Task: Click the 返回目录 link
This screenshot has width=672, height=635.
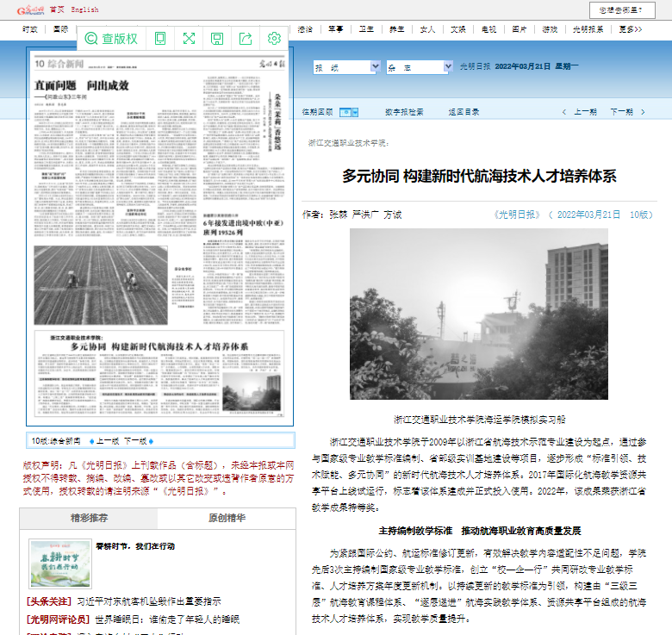Action: pos(464,112)
